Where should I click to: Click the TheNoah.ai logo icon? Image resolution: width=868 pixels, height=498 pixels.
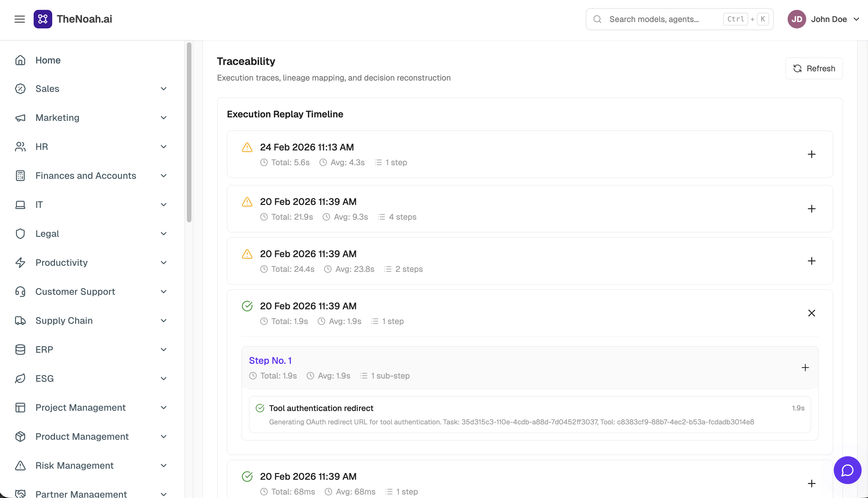pos(43,19)
